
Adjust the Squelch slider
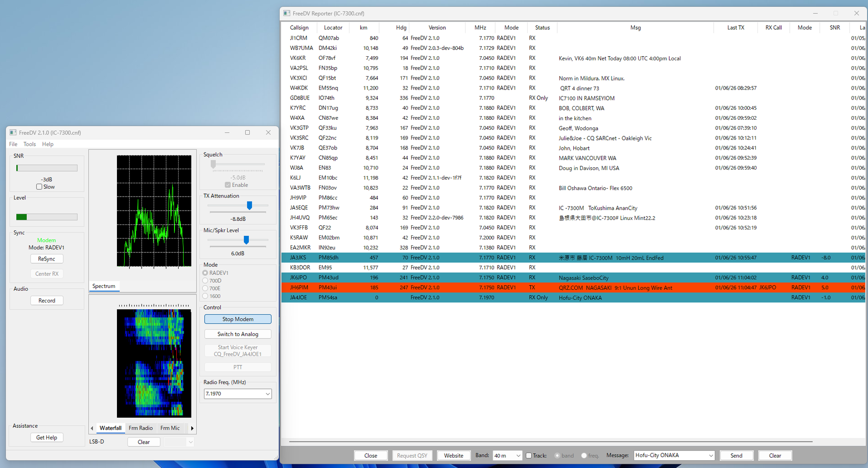[x=213, y=164]
